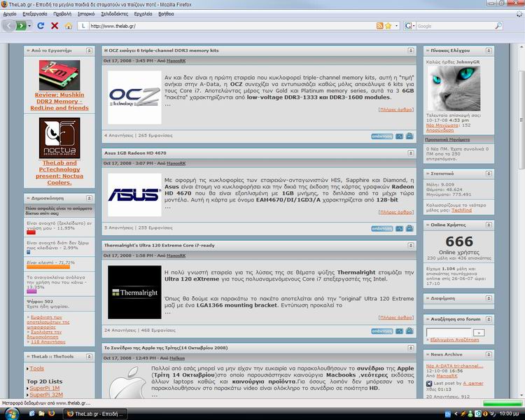Collapse the Asus 1GB Radeon HD 4670 article
Screen dimensions: 525x420
(411, 153)
